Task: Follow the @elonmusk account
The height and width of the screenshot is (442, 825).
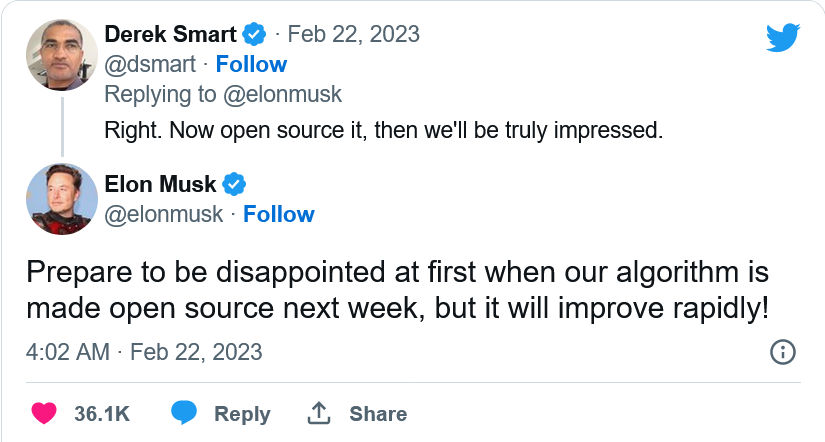Action: point(279,214)
